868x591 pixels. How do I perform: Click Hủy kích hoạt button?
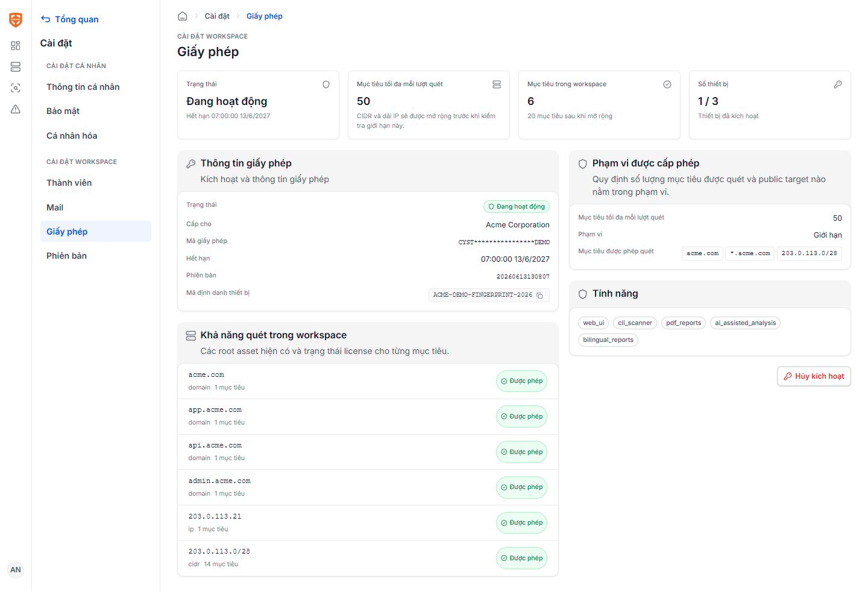[814, 376]
